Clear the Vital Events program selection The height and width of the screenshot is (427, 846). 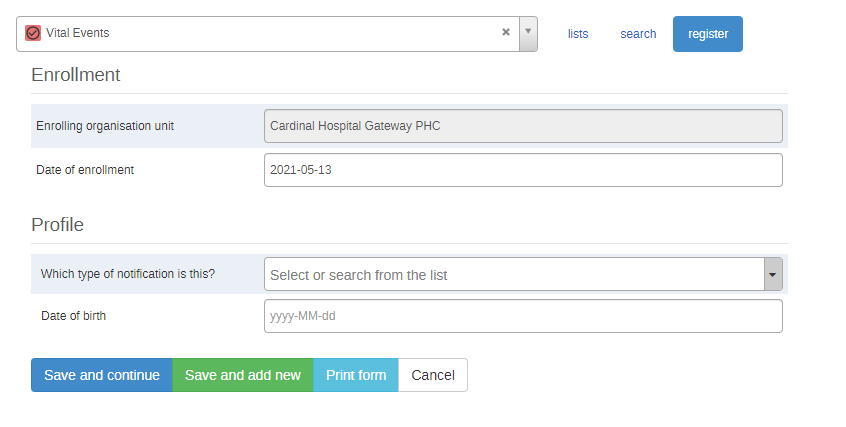pyautogui.click(x=506, y=32)
